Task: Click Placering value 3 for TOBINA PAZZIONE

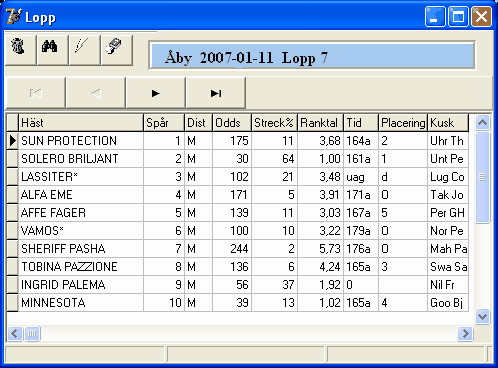Action: [403, 267]
